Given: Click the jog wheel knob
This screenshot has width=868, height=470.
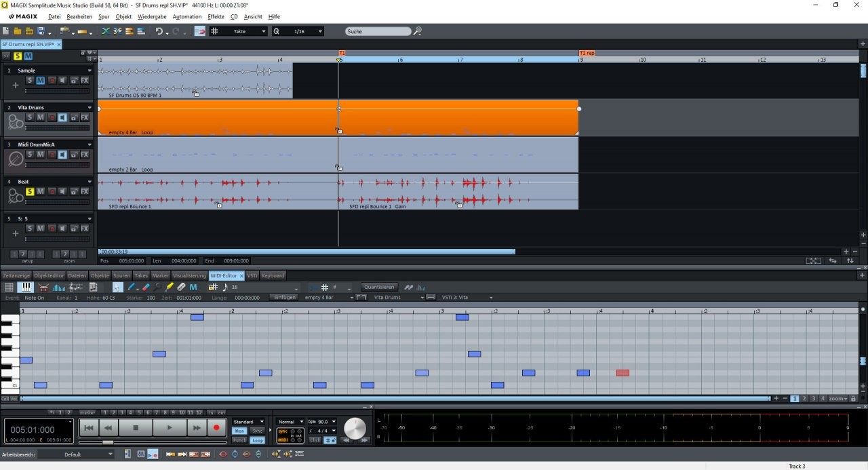Looking at the screenshot, I should (x=355, y=429).
